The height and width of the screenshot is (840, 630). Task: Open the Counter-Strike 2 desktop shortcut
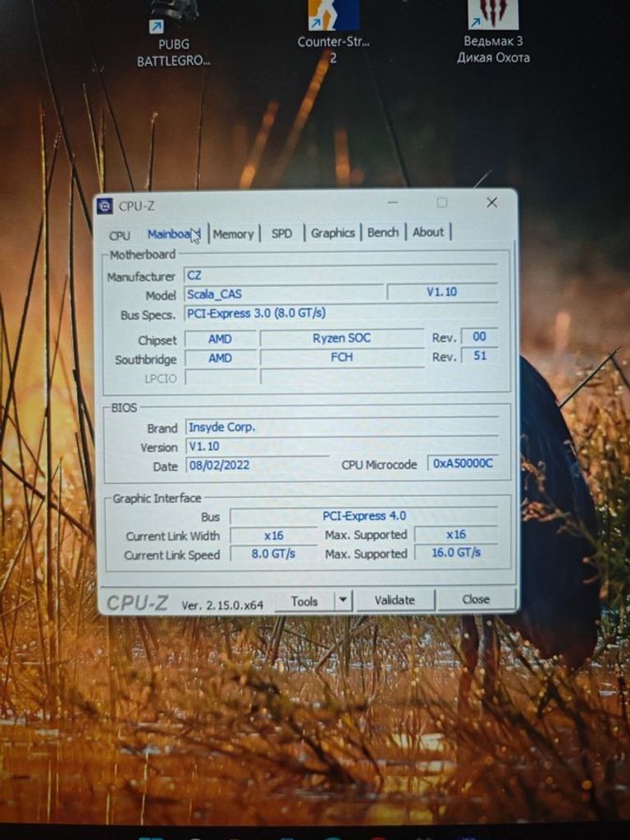[x=333, y=31]
